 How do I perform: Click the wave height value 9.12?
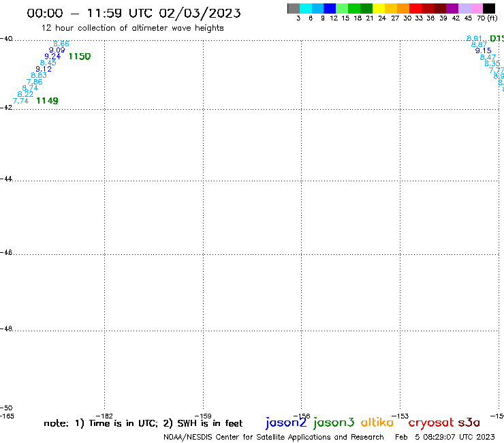[44, 69]
